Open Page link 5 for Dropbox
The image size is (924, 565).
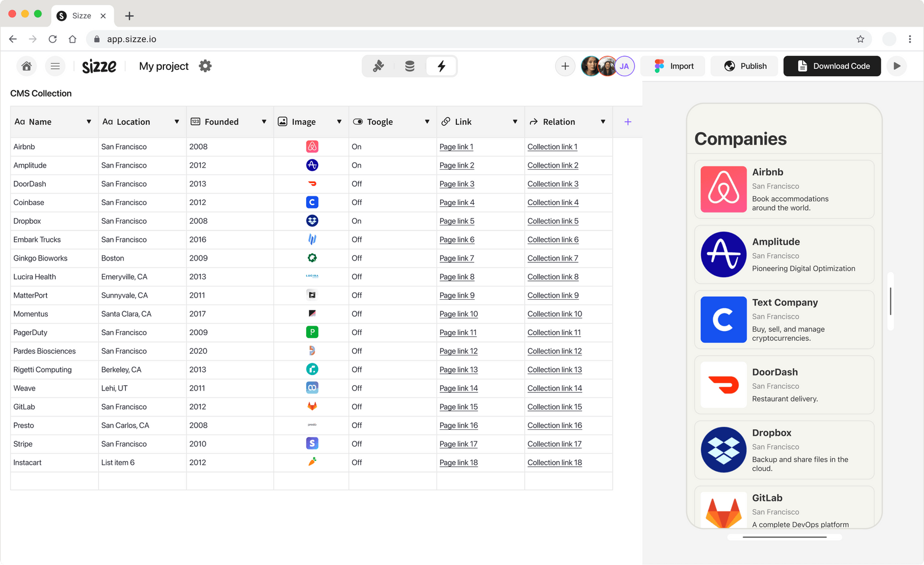click(456, 221)
